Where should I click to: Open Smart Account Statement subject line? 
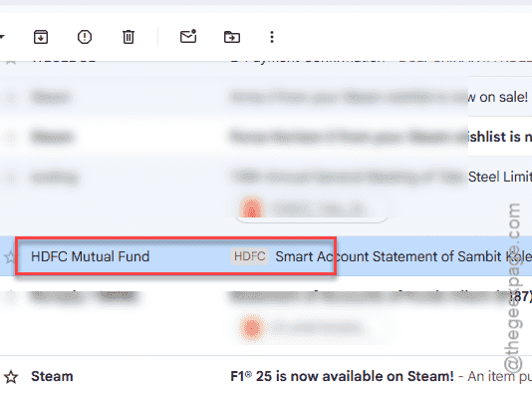pos(403,256)
